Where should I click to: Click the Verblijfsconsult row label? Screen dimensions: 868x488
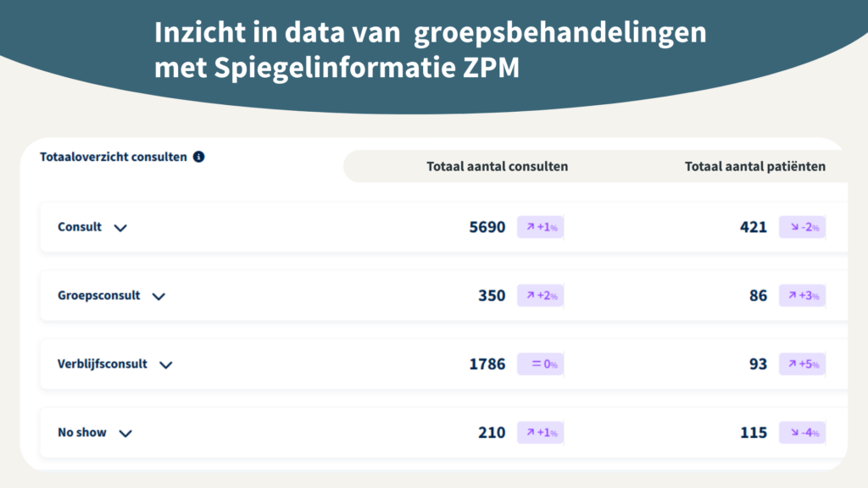click(103, 364)
